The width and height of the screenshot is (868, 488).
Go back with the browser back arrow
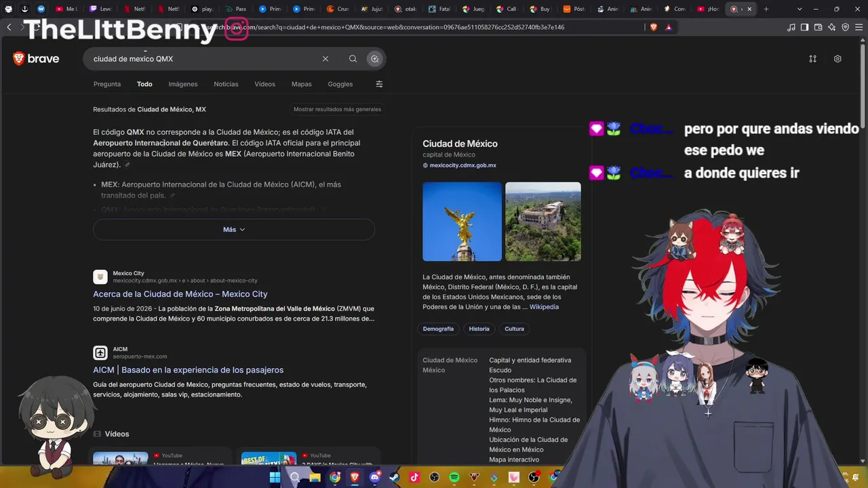tap(9, 27)
